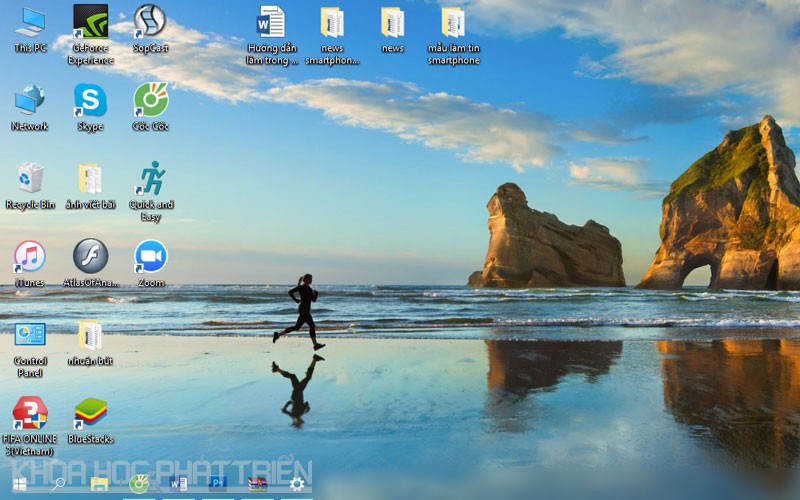Launch SopCast from the desktop
The image size is (800, 500).
[150, 20]
